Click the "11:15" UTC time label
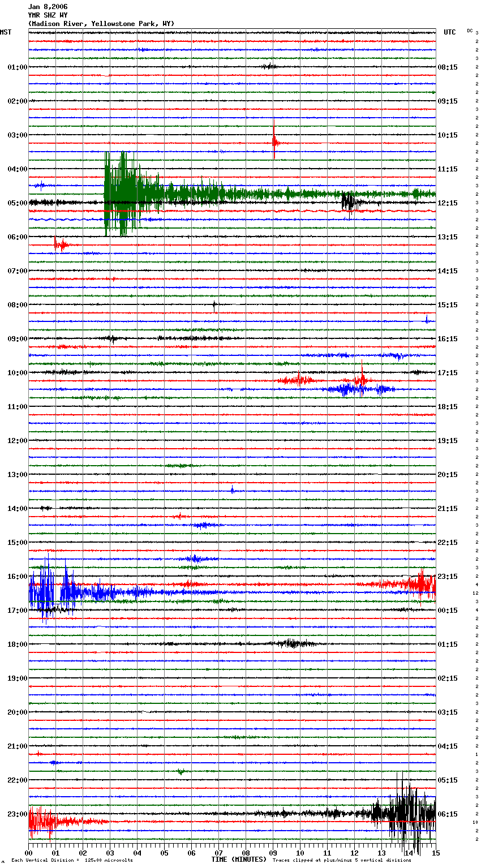This screenshot has height=868, width=481. point(448,169)
